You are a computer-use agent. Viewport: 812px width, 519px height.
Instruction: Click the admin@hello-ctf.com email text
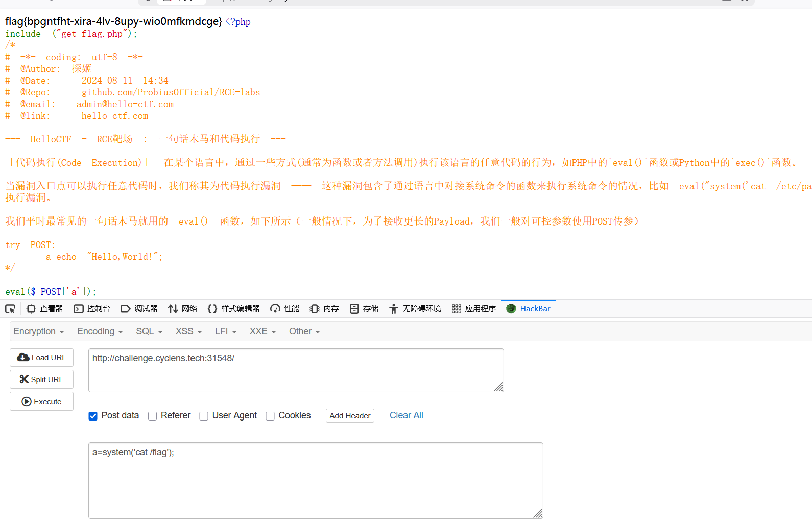[125, 104]
